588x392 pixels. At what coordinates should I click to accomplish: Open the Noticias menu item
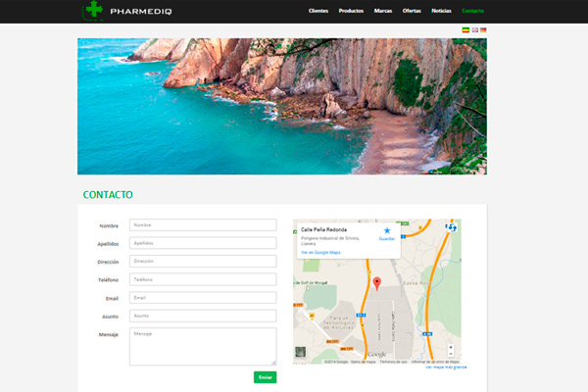[441, 11]
